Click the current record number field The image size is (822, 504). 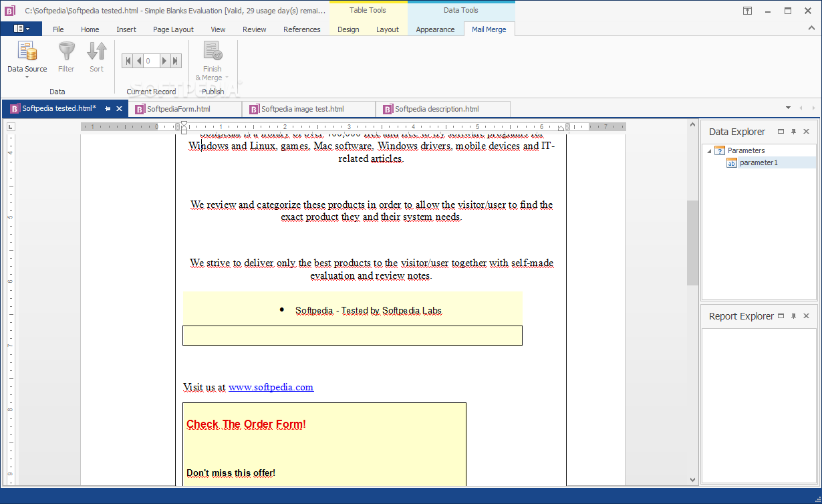coord(152,61)
